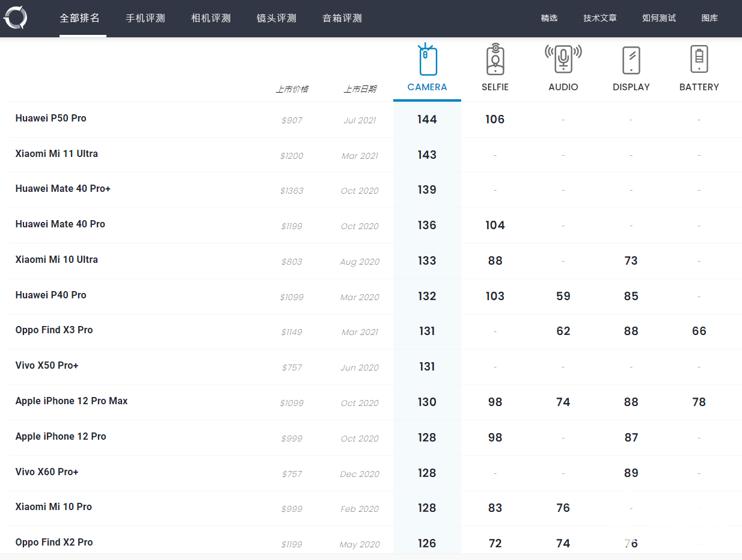The width and height of the screenshot is (742, 560).
Task: Open the 全部排名 tab
Action: [x=79, y=18]
